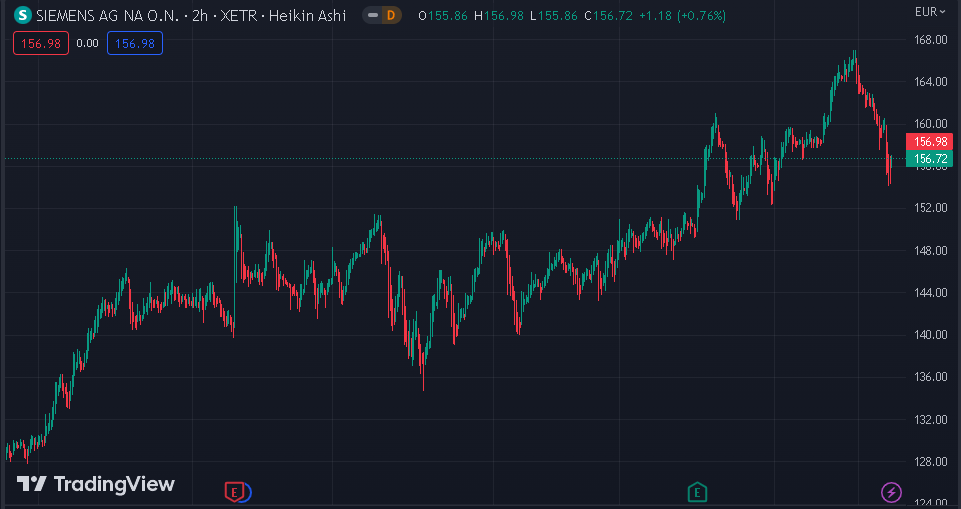The height and width of the screenshot is (509, 961).
Task: Click the high value H156.98 in legend
Action: point(498,16)
